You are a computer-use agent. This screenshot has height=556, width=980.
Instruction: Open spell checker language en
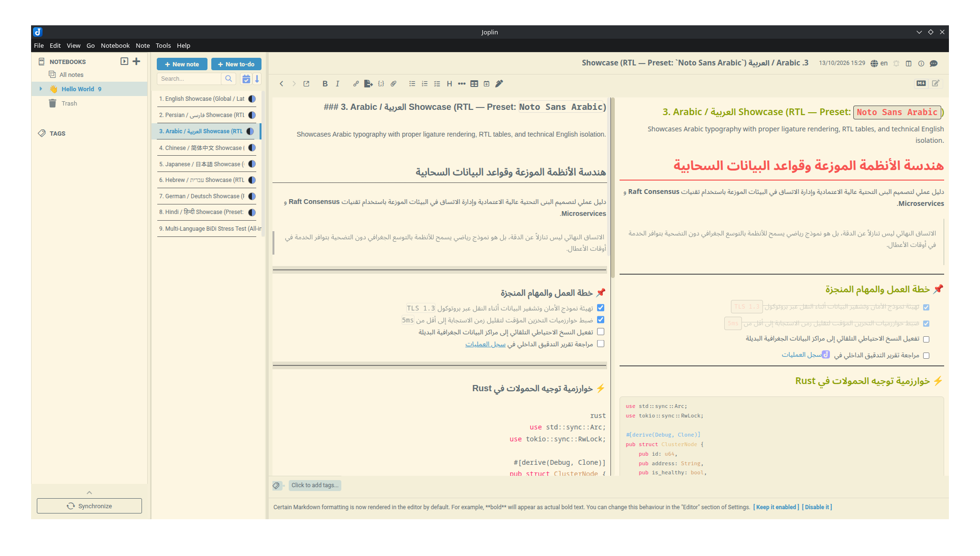879,64
